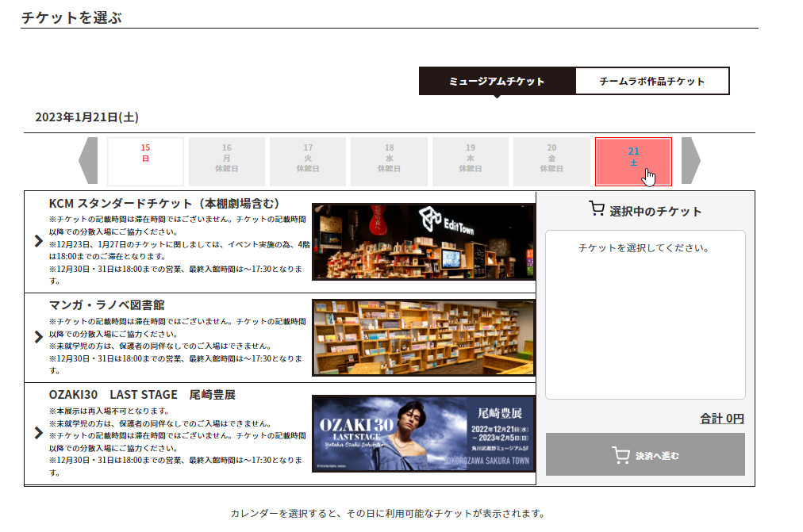Click the チケットを選択してください message

point(644,248)
